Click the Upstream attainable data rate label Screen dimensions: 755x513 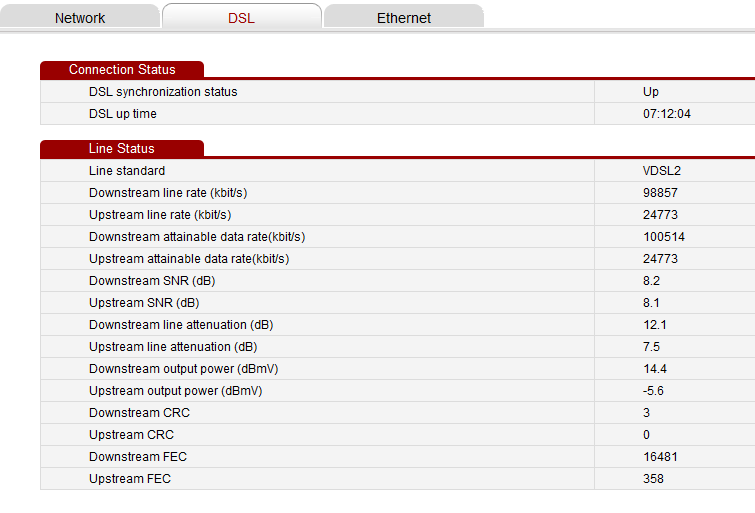click(x=188, y=259)
